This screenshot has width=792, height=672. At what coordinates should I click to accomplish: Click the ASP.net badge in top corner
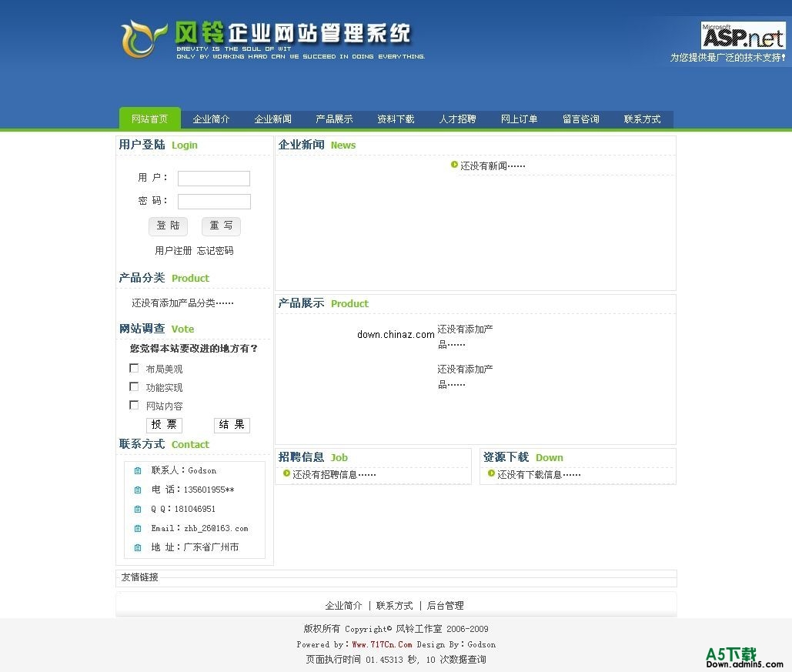(744, 36)
